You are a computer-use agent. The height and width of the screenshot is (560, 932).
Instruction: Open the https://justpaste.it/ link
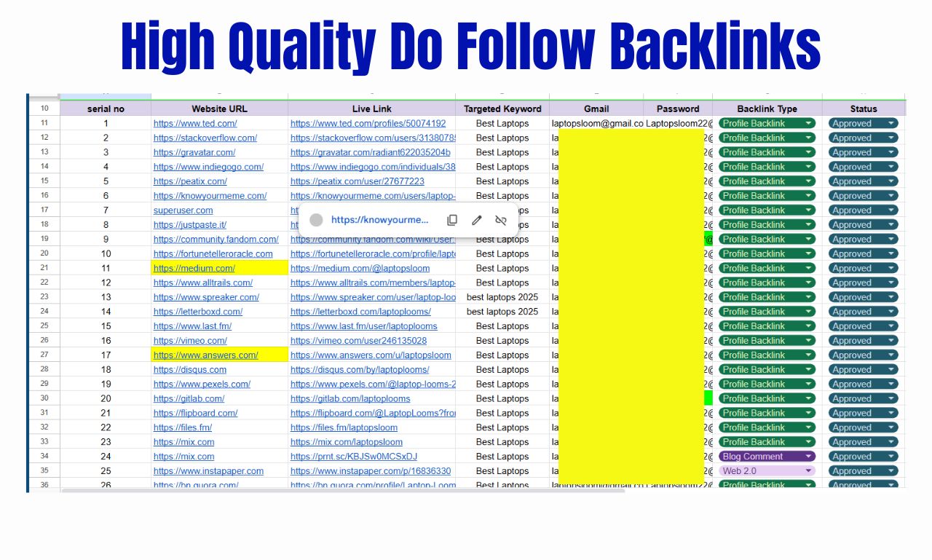(x=190, y=225)
